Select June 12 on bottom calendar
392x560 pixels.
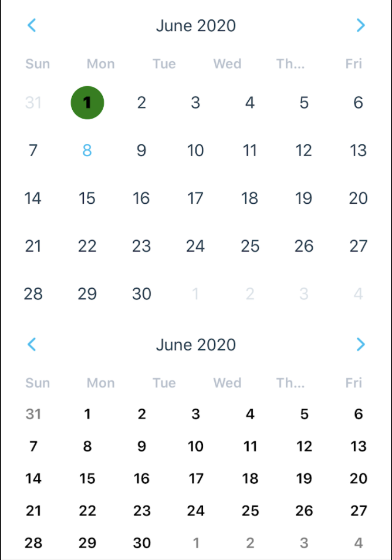coord(304,446)
